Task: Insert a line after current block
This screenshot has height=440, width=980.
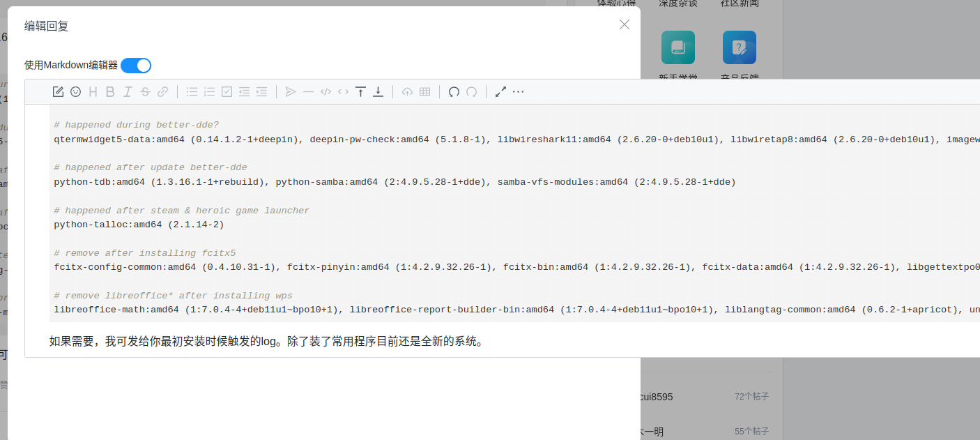Action: [x=378, y=91]
